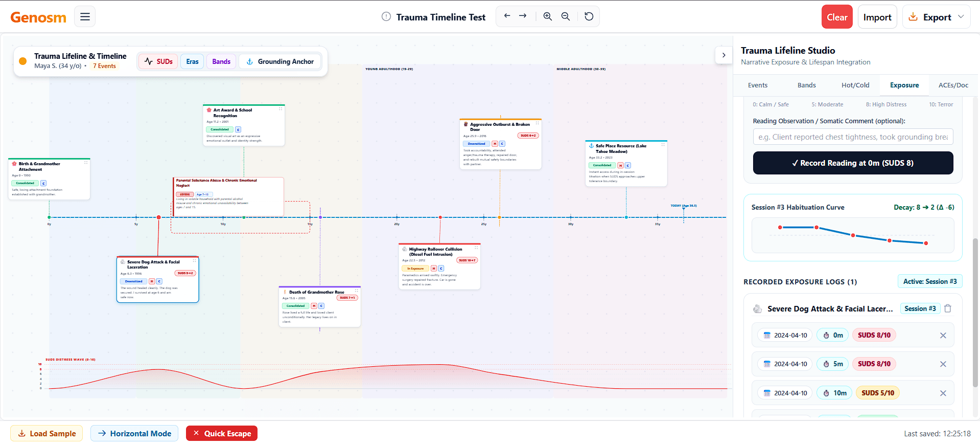This screenshot has height=445, width=980.
Task: Toggle the Eras overlay
Action: click(192, 61)
